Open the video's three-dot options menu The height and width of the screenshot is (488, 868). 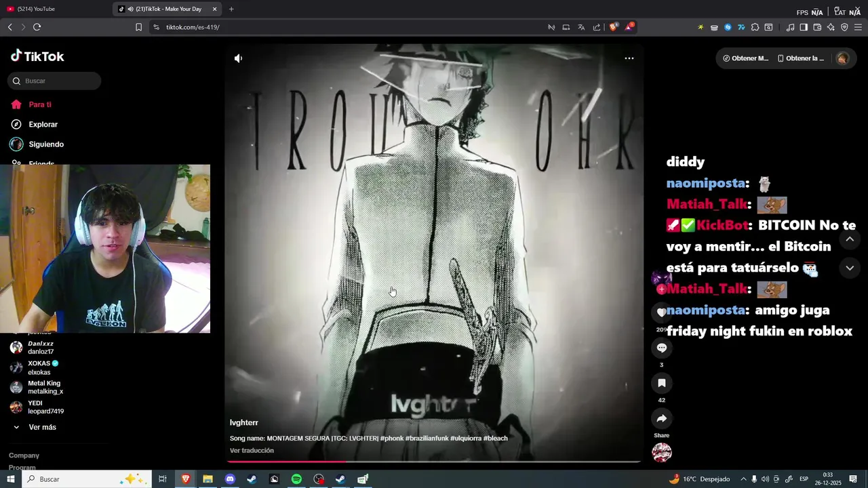[629, 58]
